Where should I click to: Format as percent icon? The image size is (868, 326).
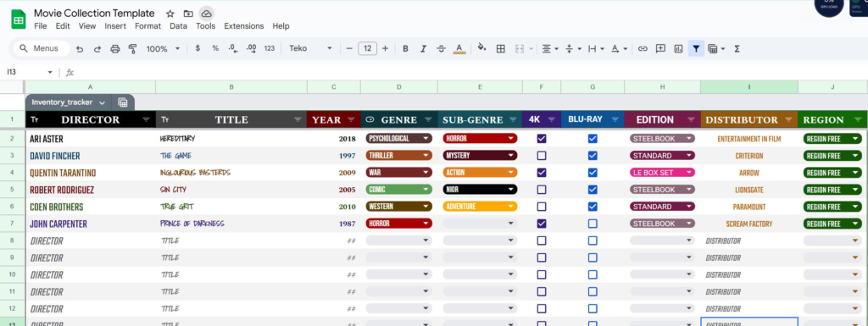tap(215, 48)
